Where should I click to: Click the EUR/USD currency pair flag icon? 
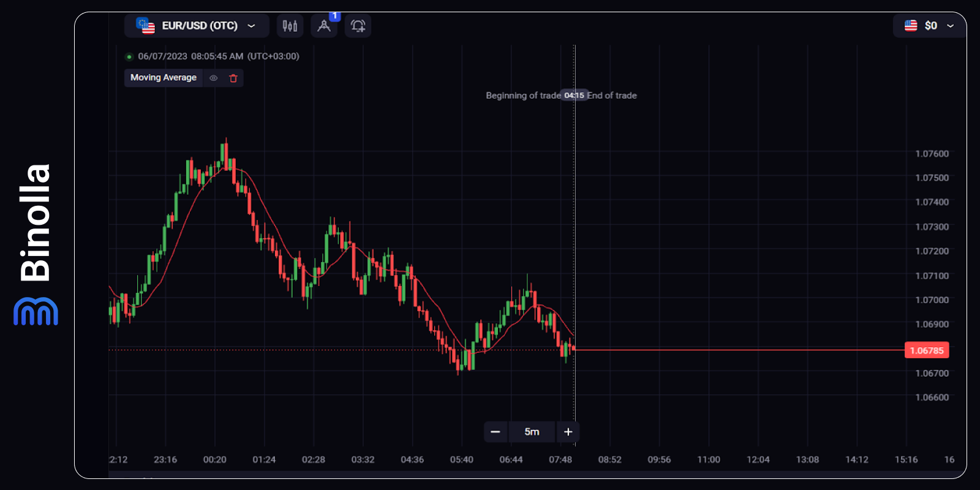[146, 26]
